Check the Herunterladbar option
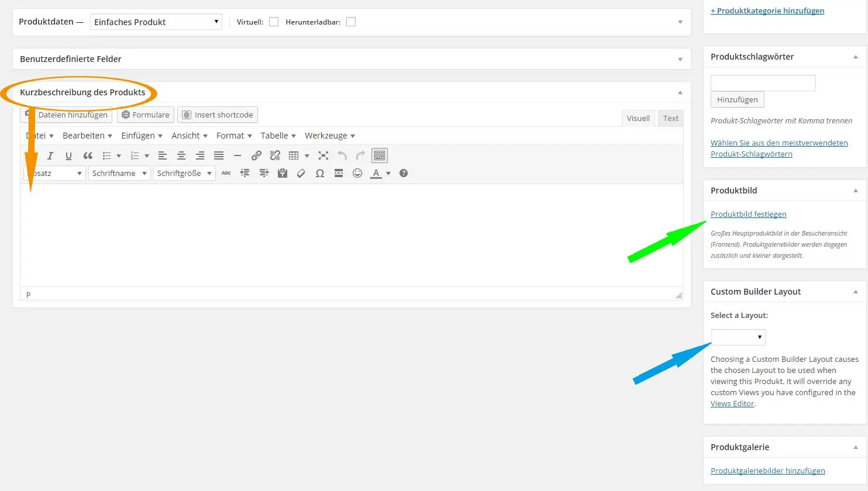This screenshot has width=868, height=491. click(x=351, y=21)
